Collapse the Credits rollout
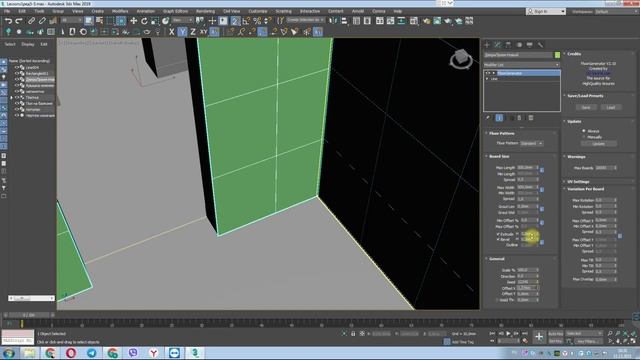640x360 pixels. 574,53
